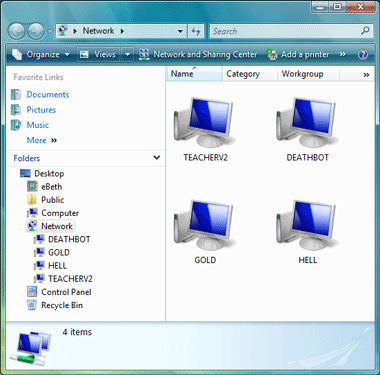Select the DEATHBOT computer icon
380x375 pixels.
coord(307,122)
